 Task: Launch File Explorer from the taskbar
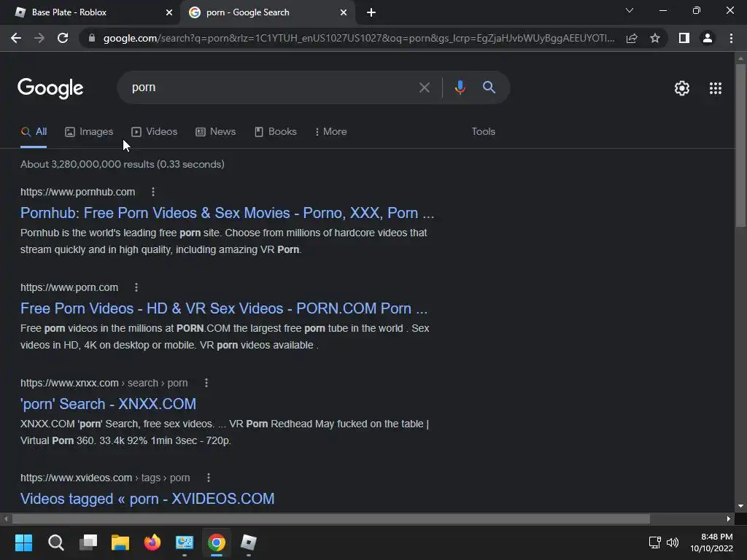tap(120, 542)
